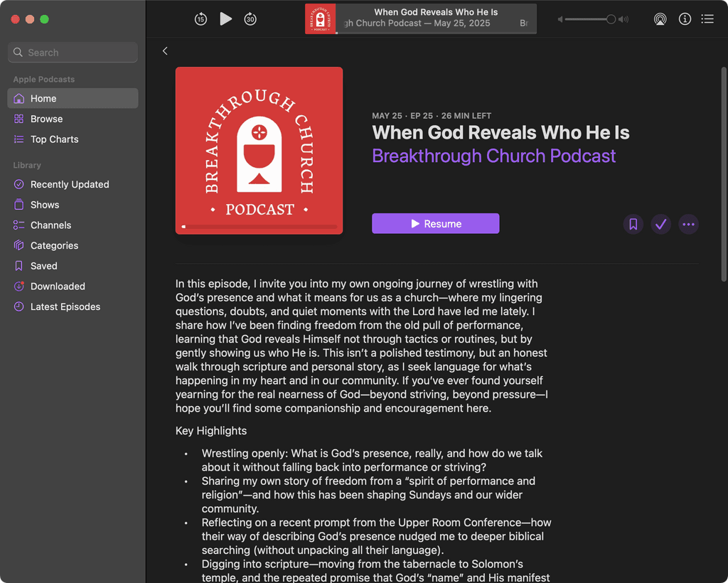This screenshot has height=583, width=728.
Task: Click the Search field
Action: tap(73, 53)
